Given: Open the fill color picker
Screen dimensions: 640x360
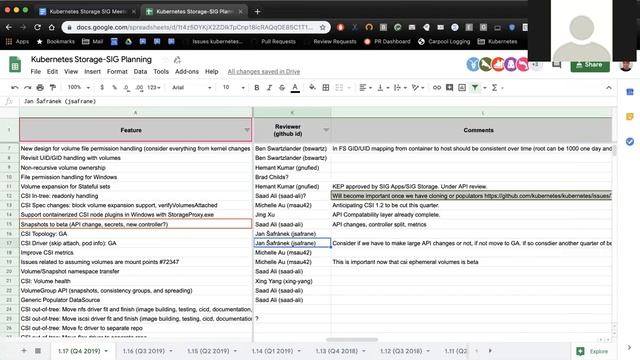Looking at the screenshot, I should 312,87.
